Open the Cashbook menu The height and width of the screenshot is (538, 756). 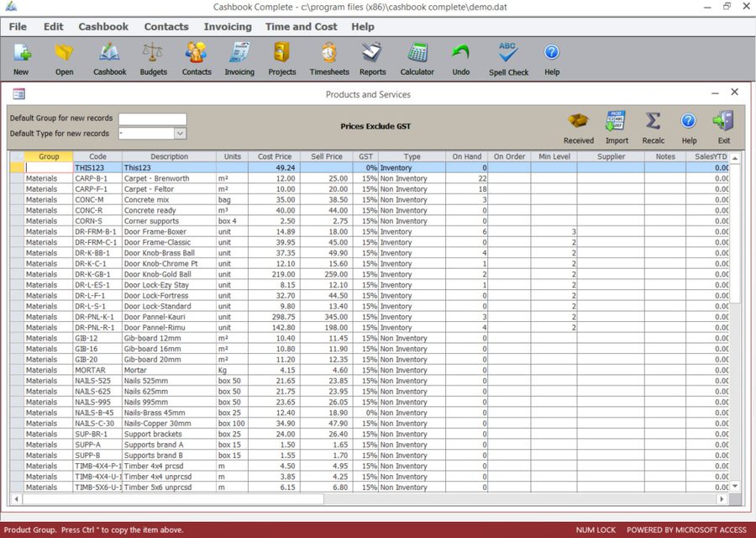(x=103, y=27)
